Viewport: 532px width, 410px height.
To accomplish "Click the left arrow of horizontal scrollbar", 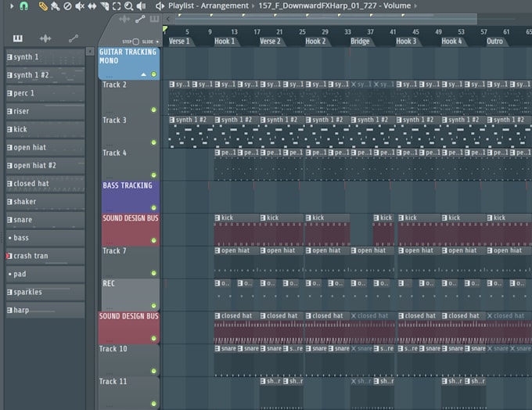I will (x=168, y=19).
